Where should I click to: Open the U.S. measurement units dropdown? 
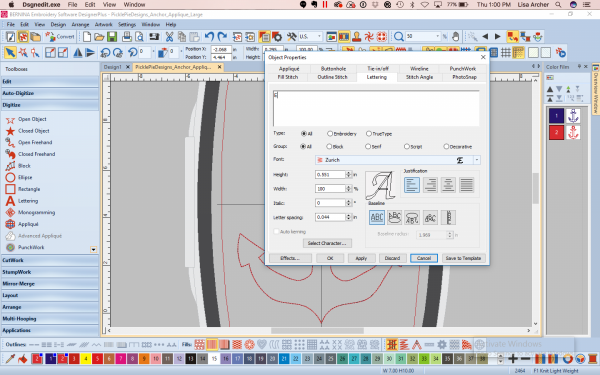click(x=319, y=37)
